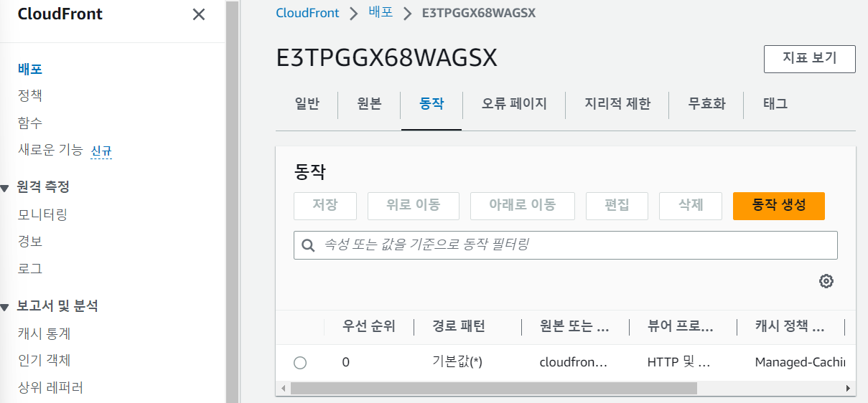Open 모니터링 in the sidebar
868x403 pixels.
tap(43, 214)
